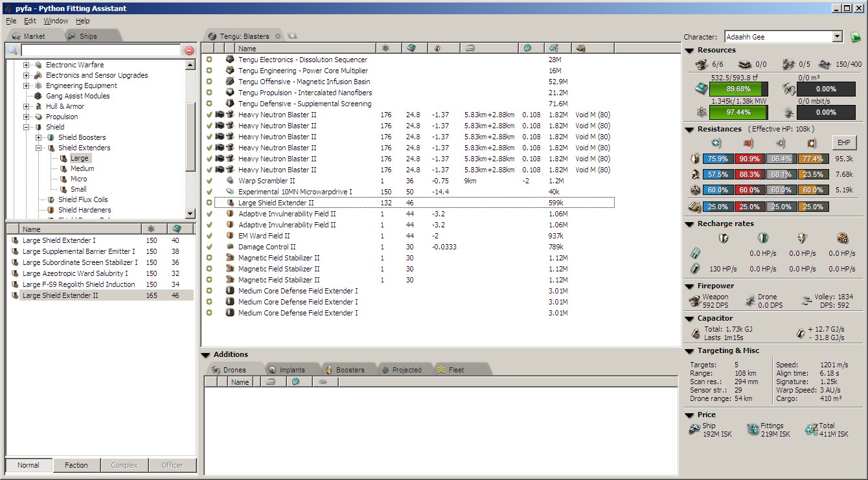The height and width of the screenshot is (480, 868).
Task: Toggle Damage Control II state checkmark
Action: tap(209, 247)
